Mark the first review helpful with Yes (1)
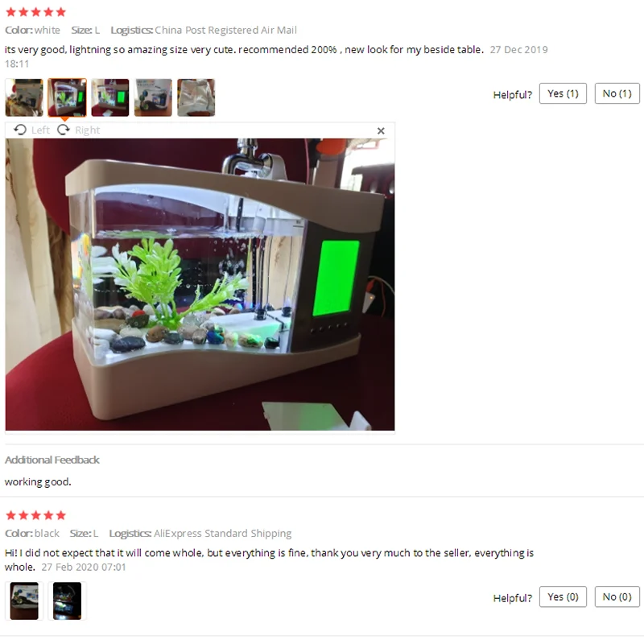The height and width of the screenshot is (644, 644). point(563,93)
